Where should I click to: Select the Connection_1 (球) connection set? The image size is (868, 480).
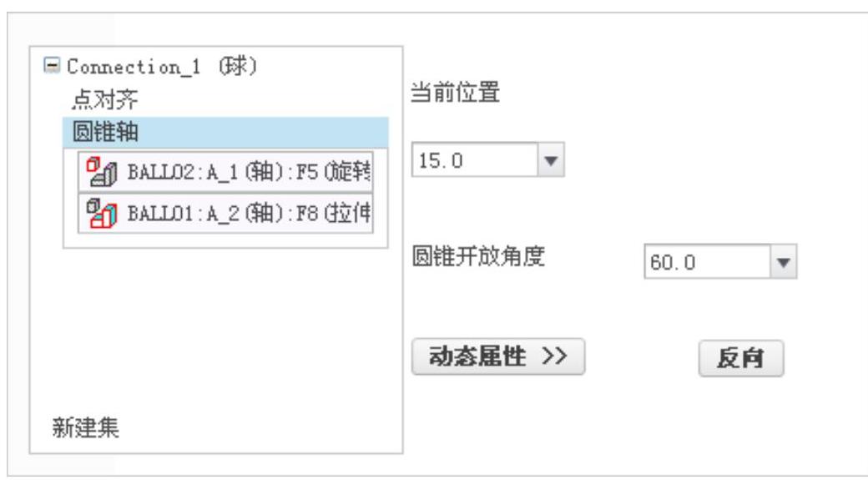tap(162, 67)
